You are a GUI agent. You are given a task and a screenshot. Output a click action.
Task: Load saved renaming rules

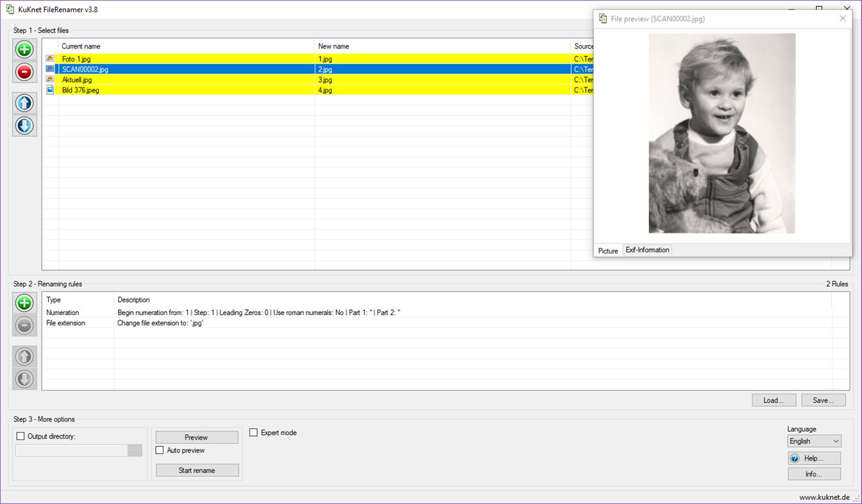point(774,400)
